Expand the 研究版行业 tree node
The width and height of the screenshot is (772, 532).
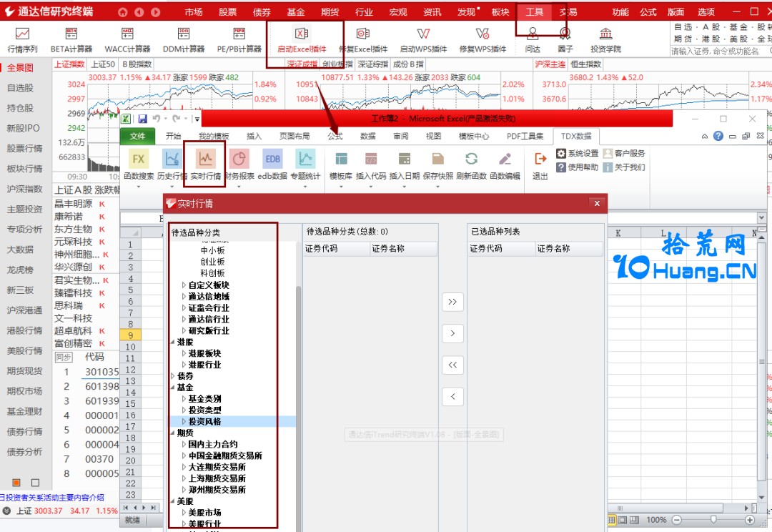[x=184, y=330]
